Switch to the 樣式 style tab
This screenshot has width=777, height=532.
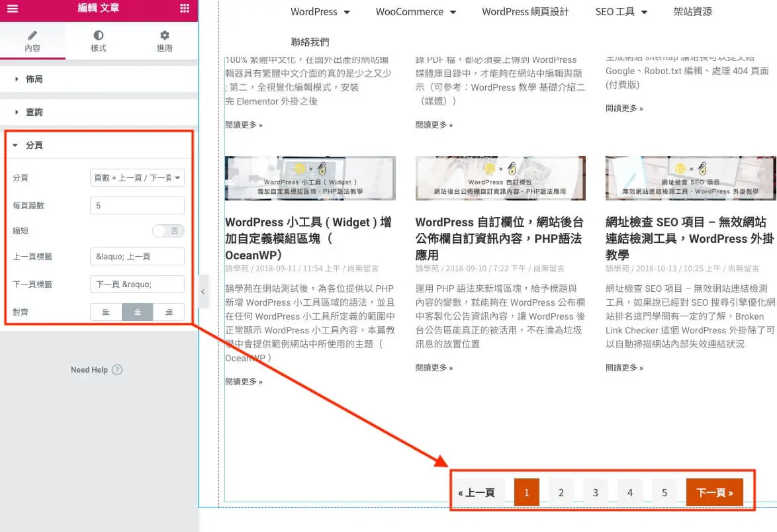[x=98, y=42]
